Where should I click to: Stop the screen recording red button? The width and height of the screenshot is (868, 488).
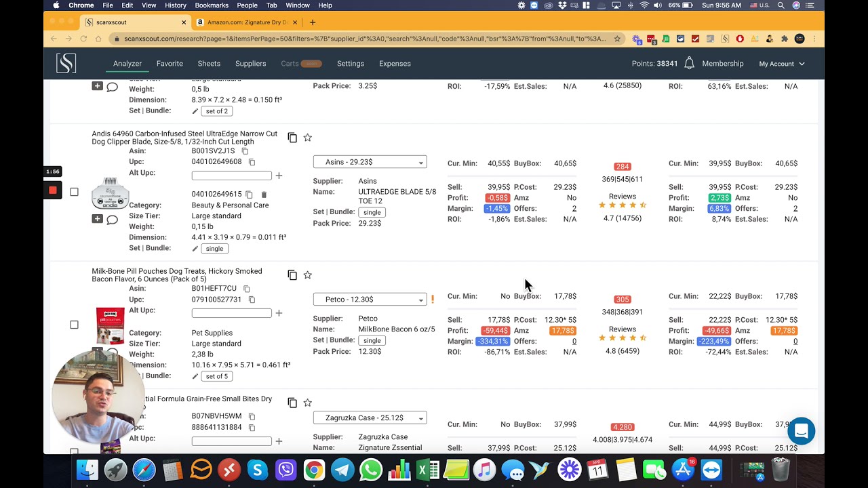tap(53, 190)
